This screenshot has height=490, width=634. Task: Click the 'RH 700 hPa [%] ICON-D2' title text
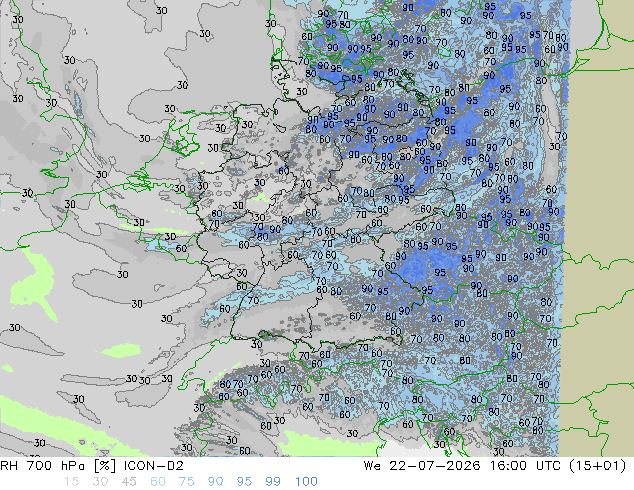92,466
